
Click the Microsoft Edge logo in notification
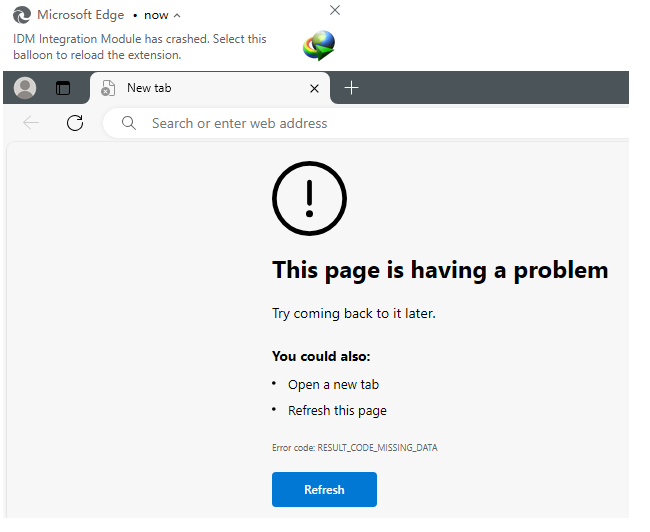pyautogui.click(x=22, y=15)
